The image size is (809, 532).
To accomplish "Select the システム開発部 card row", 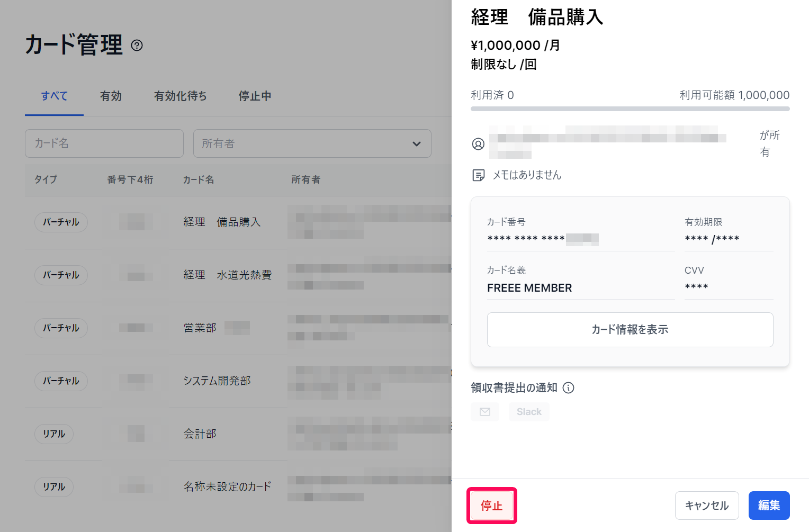I will tap(238, 381).
